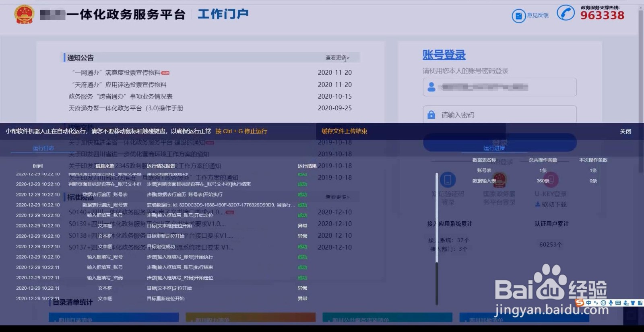Click the 信息来源 column header

pyautogui.click(x=105, y=166)
